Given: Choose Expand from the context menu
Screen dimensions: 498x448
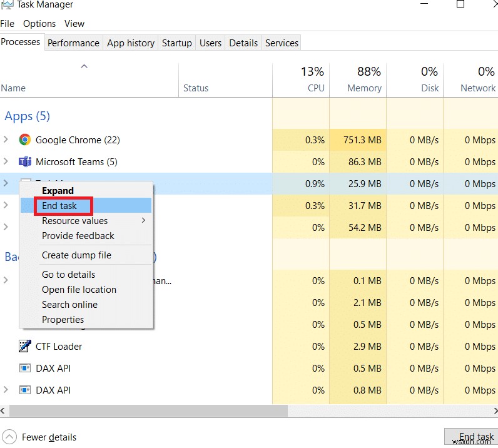Looking at the screenshot, I should [86, 191].
